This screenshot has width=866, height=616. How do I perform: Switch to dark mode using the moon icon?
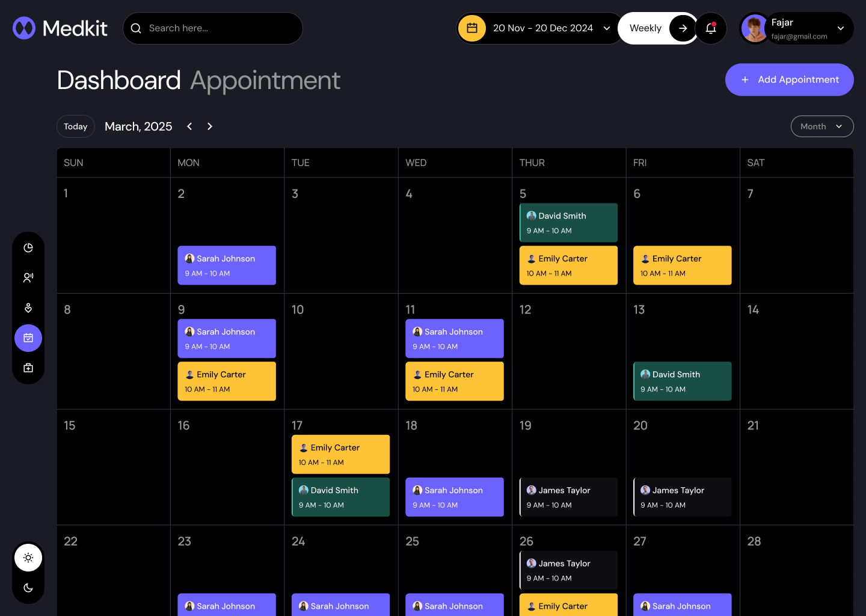28,588
